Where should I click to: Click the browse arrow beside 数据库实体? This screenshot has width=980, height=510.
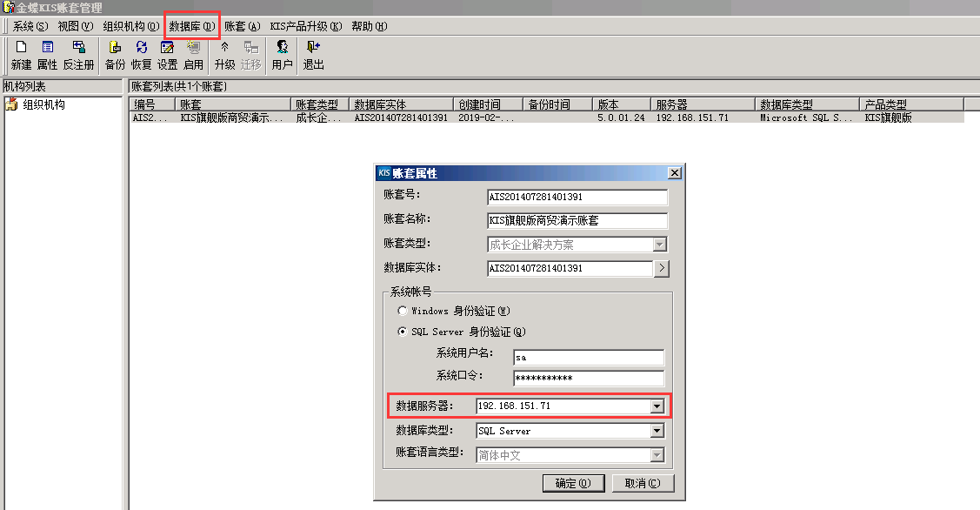(661, 268)
